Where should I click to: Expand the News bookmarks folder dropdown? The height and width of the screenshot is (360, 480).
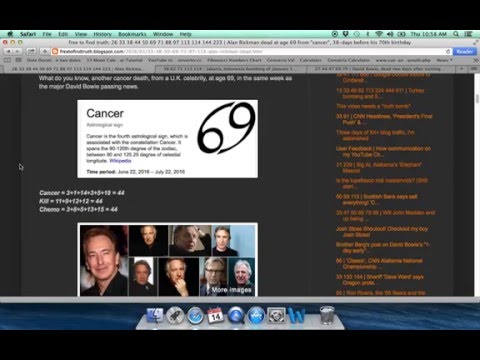[x=444, y=60]
